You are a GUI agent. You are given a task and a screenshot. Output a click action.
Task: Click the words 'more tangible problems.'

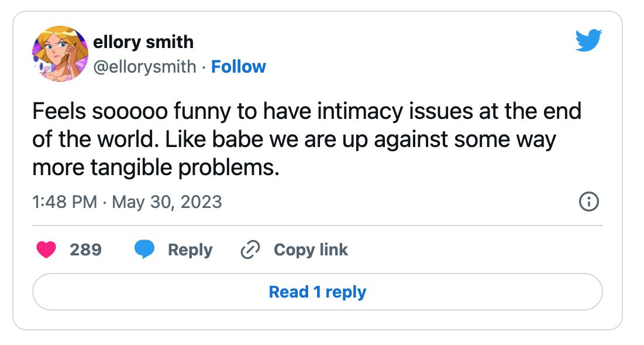click(x=156, y=168)
